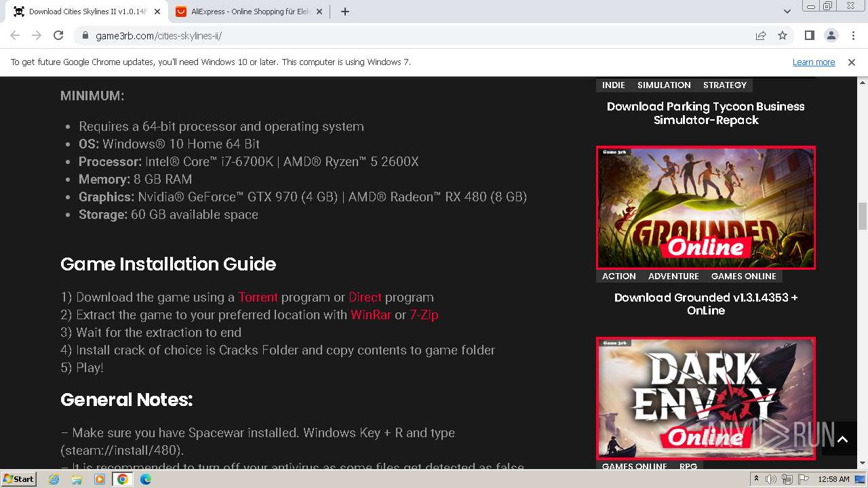The image size is (868, 488).
Task: Open Chrome side panel
Action: 809,35
